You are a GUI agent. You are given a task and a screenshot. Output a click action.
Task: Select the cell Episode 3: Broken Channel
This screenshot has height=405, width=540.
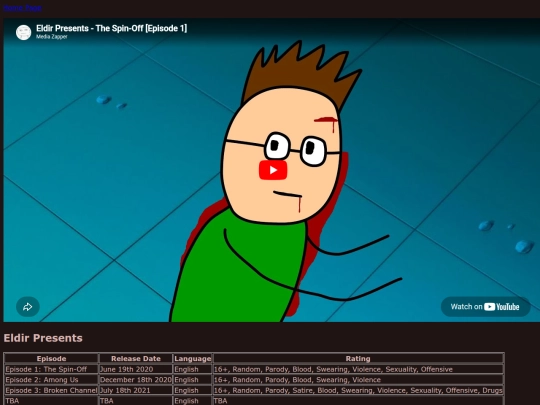pyautogui.click(x=51, y=390)
